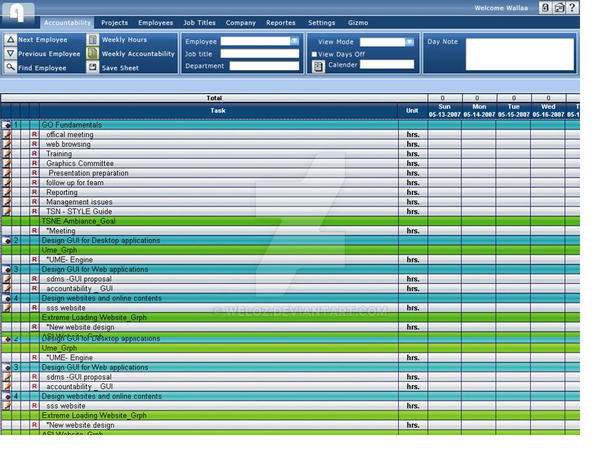
Task: Click the Weekly Hours label
Action: pyautogui.click(x=124, y=39)
